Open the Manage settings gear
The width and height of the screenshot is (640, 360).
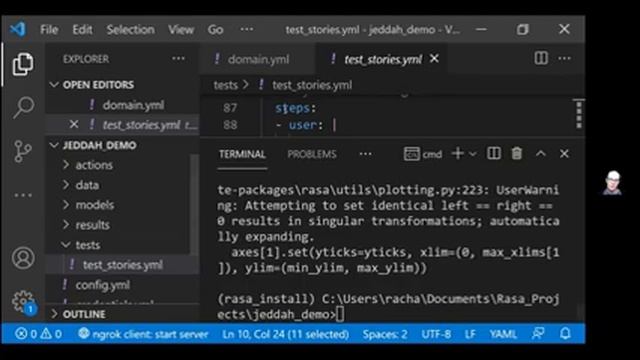pos(23,302)
